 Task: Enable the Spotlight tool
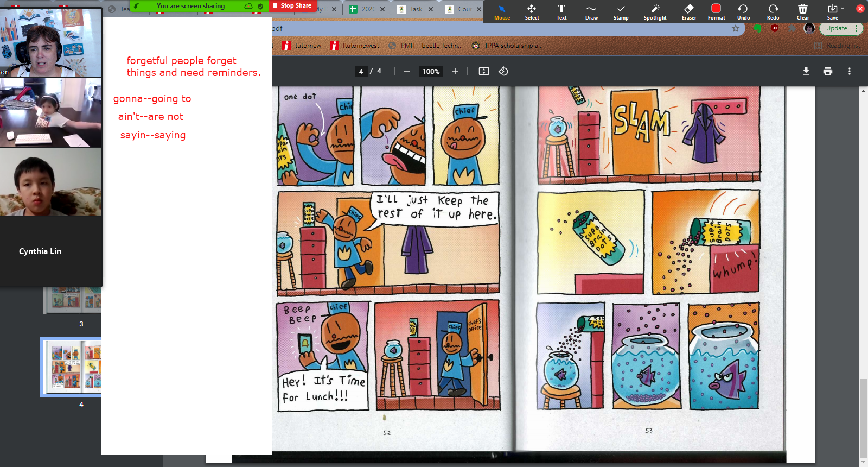pos(655,11)
